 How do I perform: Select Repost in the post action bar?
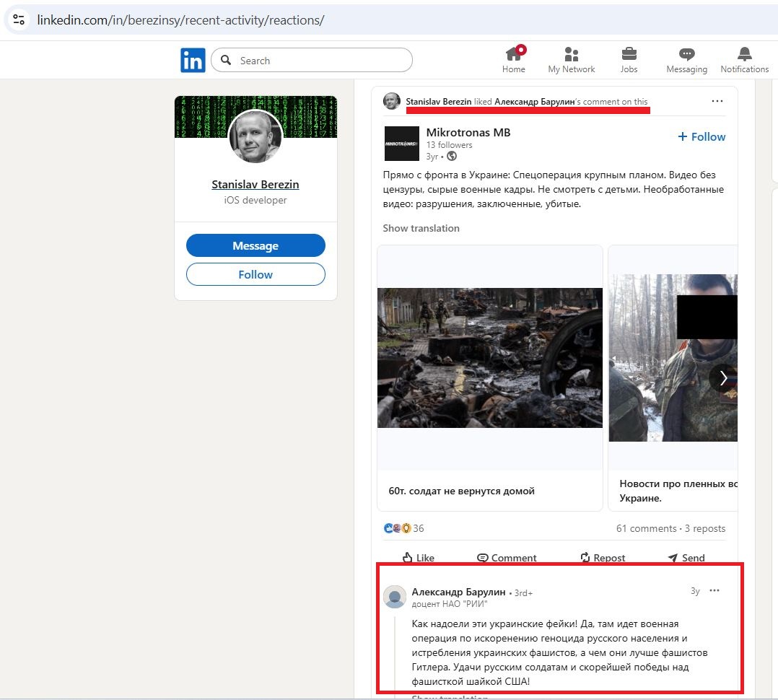[603, 558]
